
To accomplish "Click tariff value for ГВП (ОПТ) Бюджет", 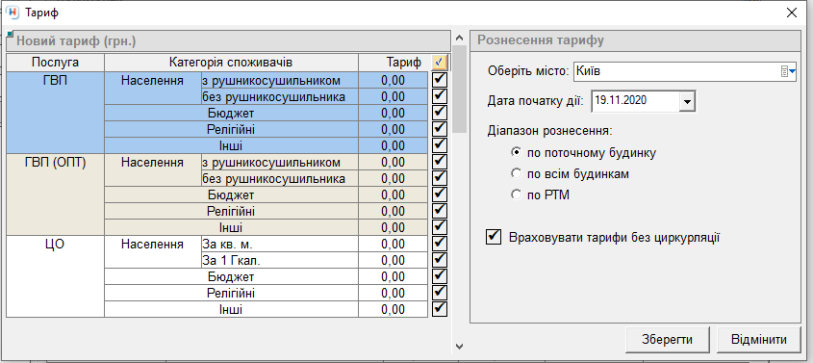I will point(393,194).
